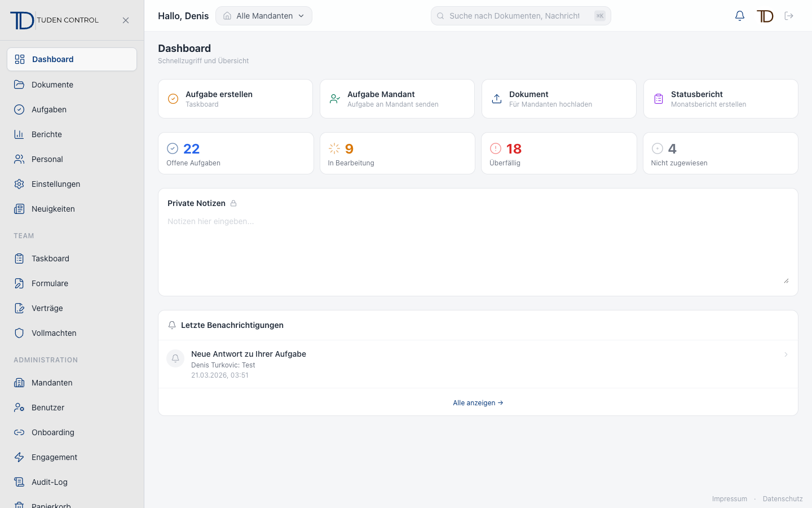Expand the Alle Mandanten dropdown
Viewport: 812px width, 508px height.
(264, 16)
